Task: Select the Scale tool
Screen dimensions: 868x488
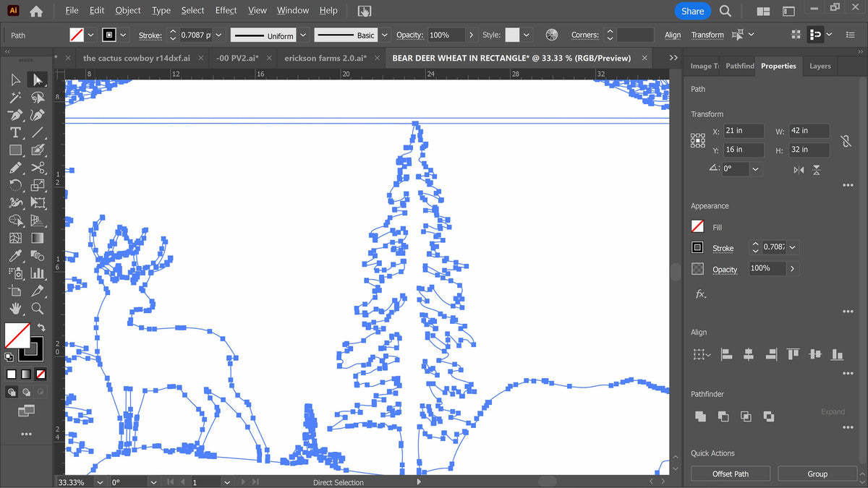Action: pos(38,185)
